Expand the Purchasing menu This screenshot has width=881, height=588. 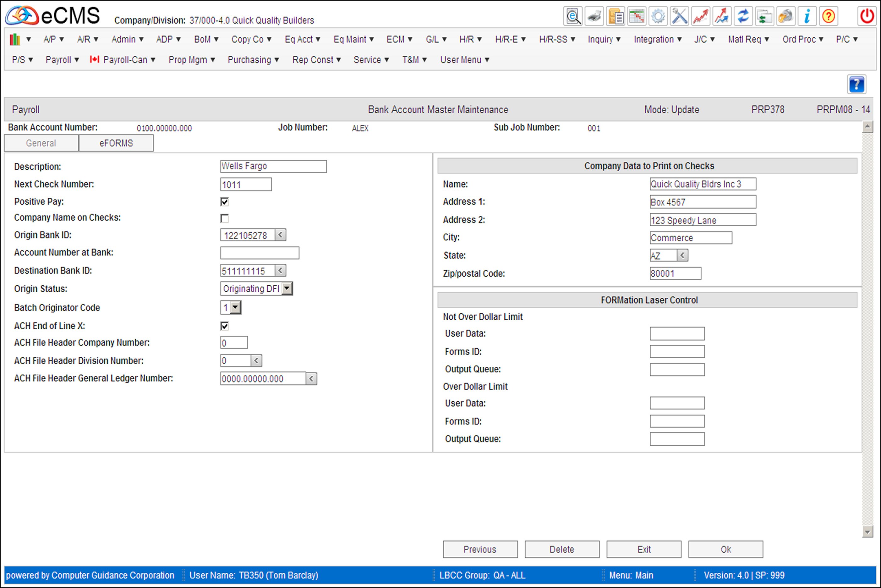click(x=254, y=60)
